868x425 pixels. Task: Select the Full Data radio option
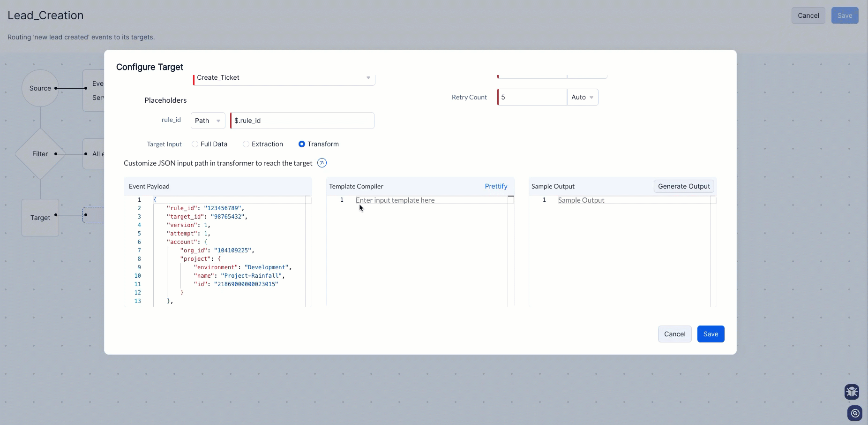(x=195, y=144)
